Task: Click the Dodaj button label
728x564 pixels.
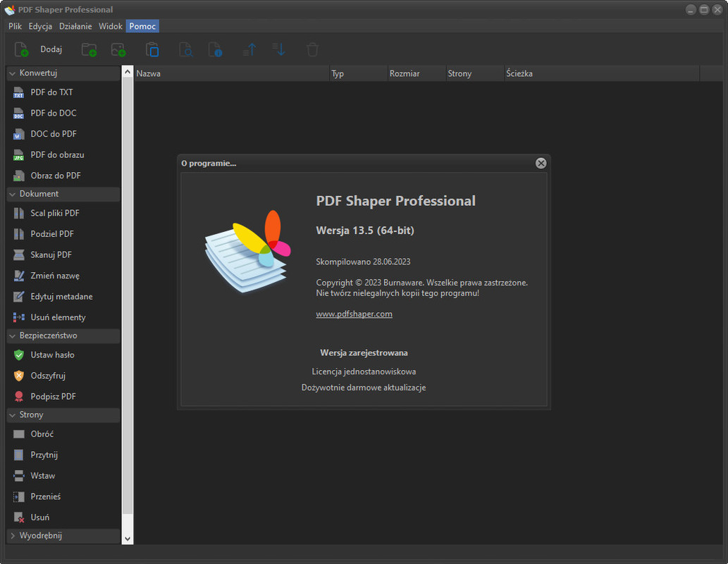Action: click(x=51, y=49)
